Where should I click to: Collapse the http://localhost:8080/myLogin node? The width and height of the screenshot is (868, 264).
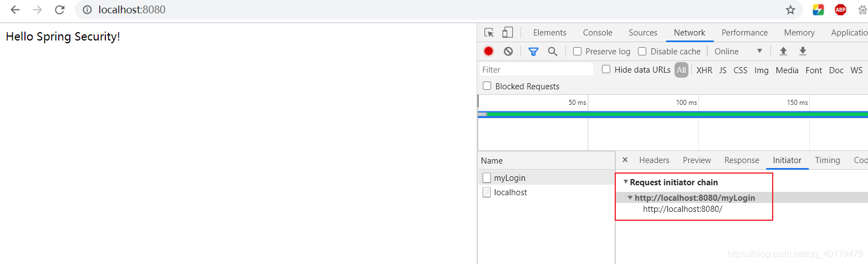[630, 198]
